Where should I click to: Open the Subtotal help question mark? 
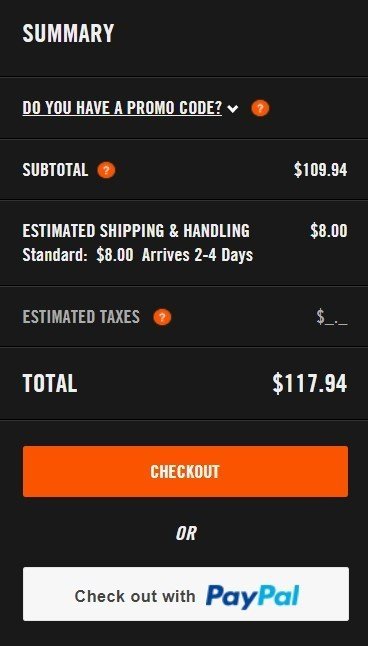(106, 170)
